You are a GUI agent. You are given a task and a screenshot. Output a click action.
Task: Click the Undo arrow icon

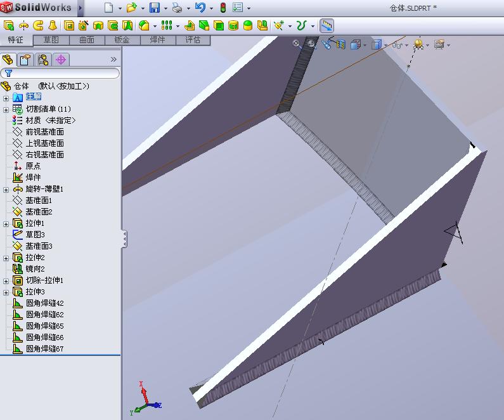(x=200, y=8)
